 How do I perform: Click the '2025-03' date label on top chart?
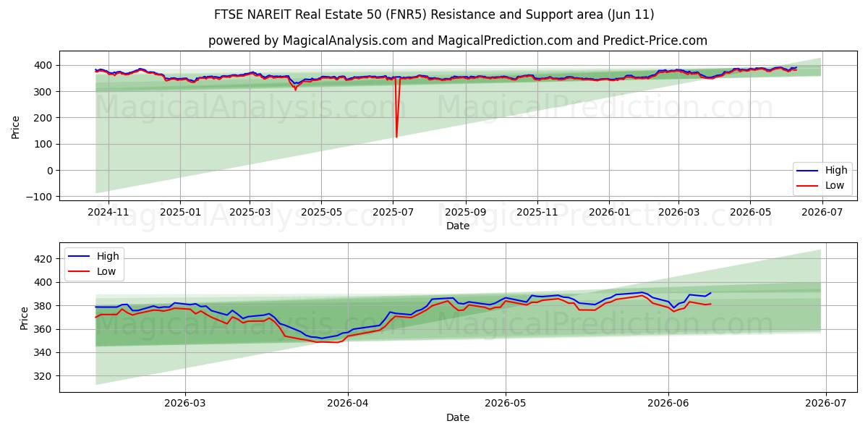coord(250,213)
